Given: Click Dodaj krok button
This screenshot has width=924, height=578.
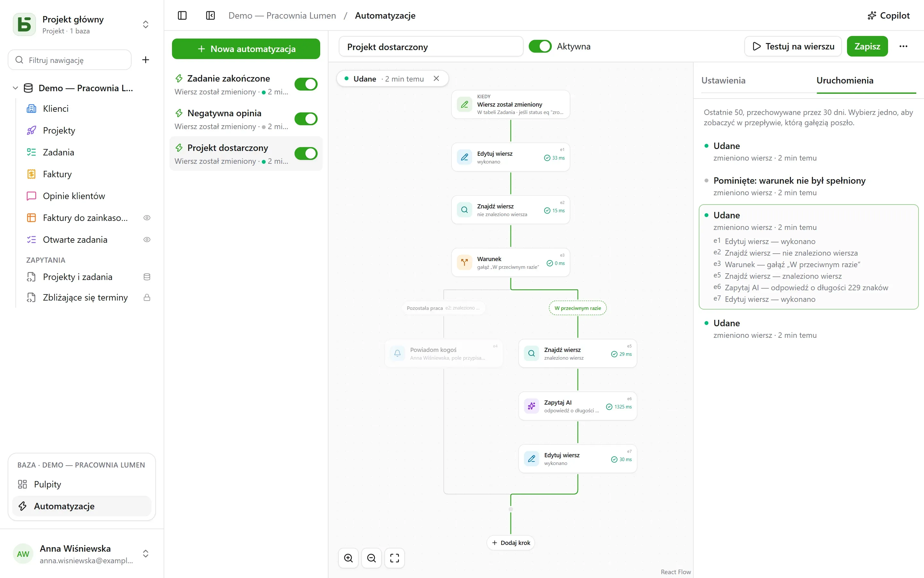Looking at the screenshot, I should click(511, 543).
